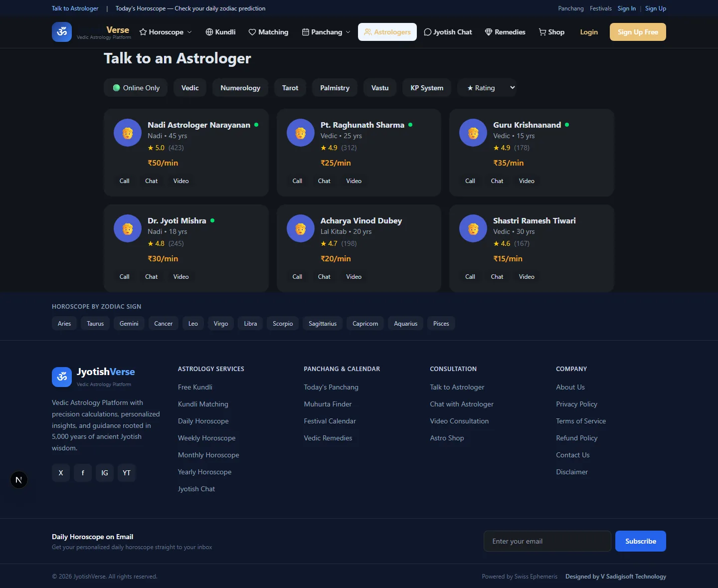Click the Om logo icon in header
Image resolution: width=718 pixels, height=588 pixels.
(62, 32)
